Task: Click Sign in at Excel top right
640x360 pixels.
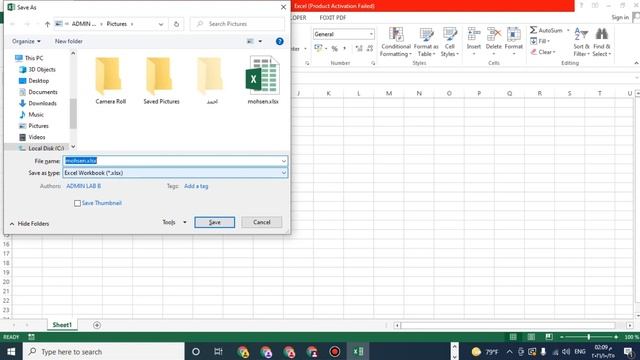Action: [620, 17]
